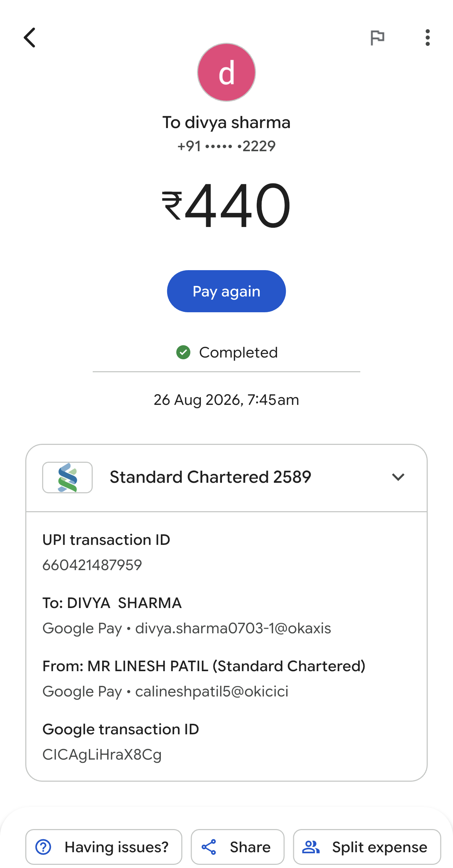Tap the people icon on Split expense
Viewport: 453px width, 868px height.
[x=311, y=847]
